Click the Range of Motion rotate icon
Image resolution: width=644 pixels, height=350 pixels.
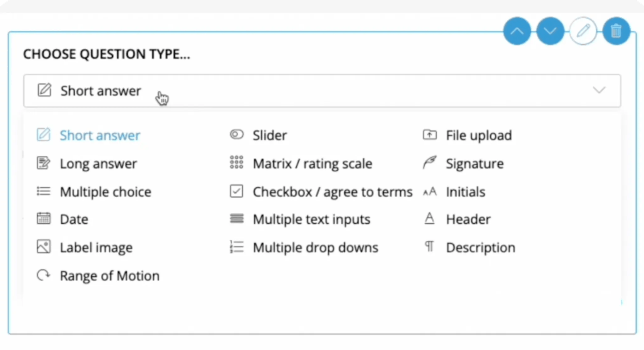pyautogui.click(x=43, y=275)
